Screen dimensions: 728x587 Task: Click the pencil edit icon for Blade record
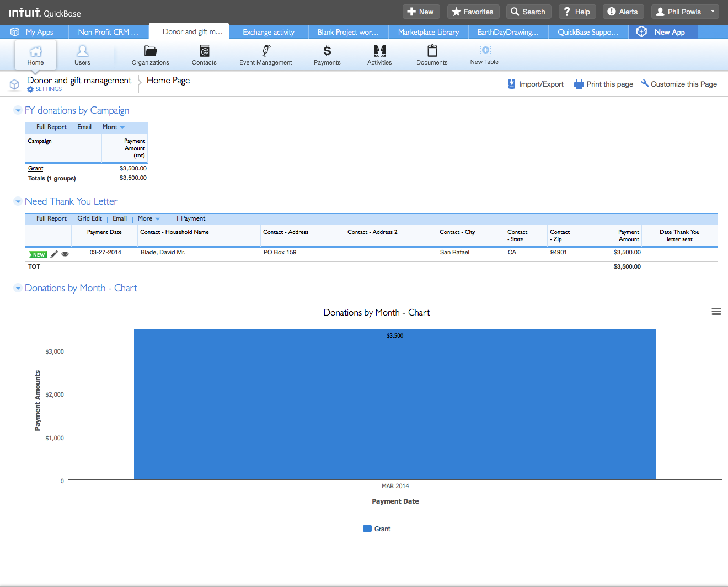coord(54,254)
